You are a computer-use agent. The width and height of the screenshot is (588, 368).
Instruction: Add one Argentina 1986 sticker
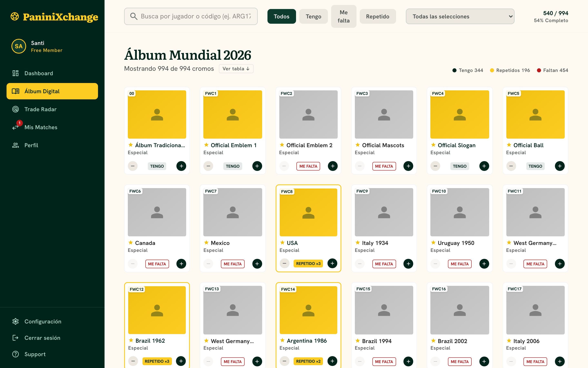point(332,361)
